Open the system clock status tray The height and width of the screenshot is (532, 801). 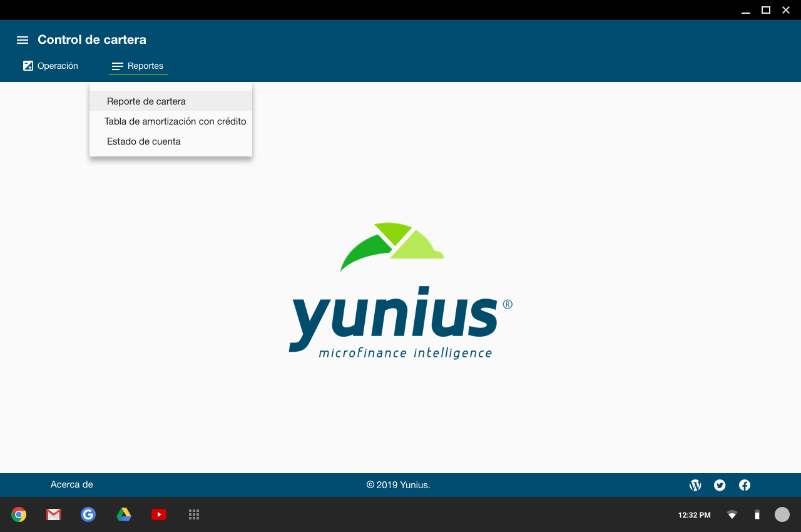694,515
